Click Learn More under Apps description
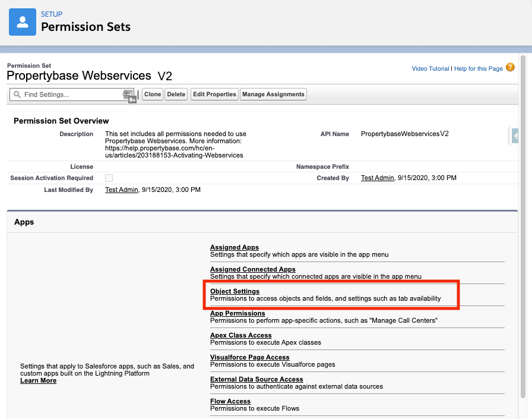The width and height of the screenshot is (532, 419). [x=38, y=380]
